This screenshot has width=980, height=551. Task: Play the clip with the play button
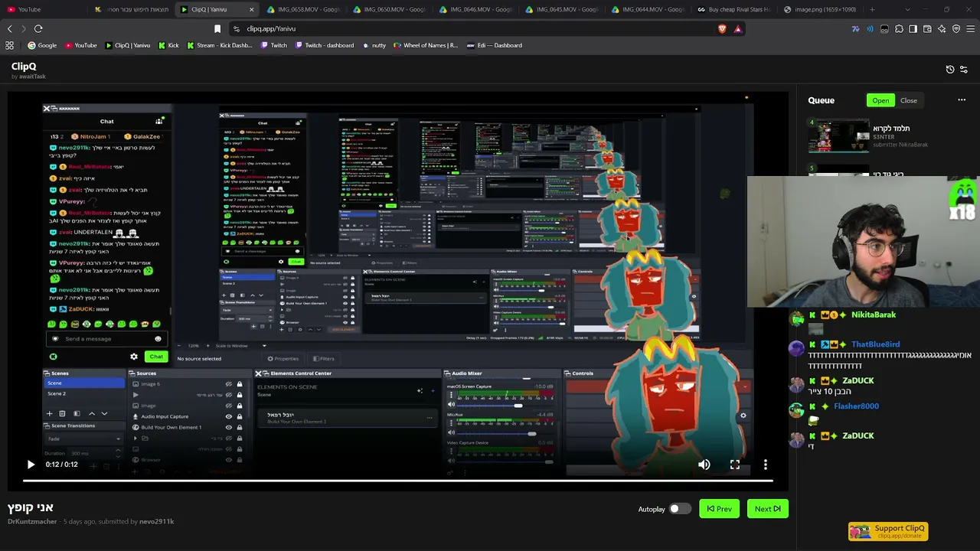pyautogui.click(x=31, y=465)
